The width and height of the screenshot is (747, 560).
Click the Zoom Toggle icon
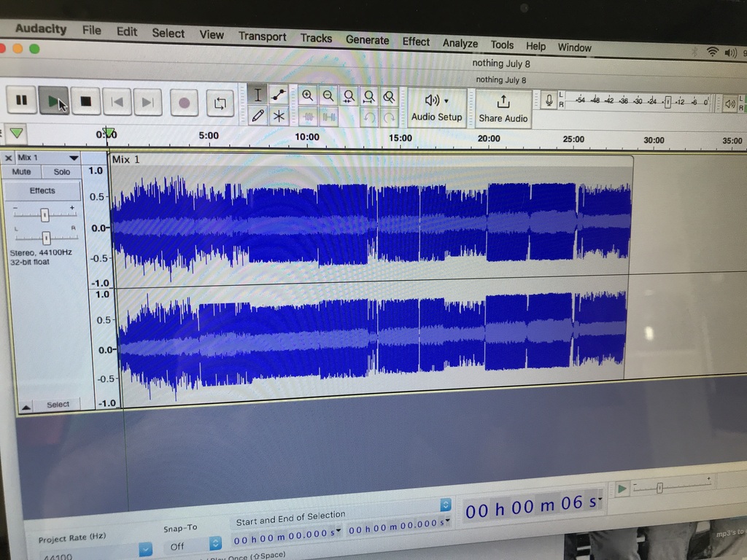point(389,97)
